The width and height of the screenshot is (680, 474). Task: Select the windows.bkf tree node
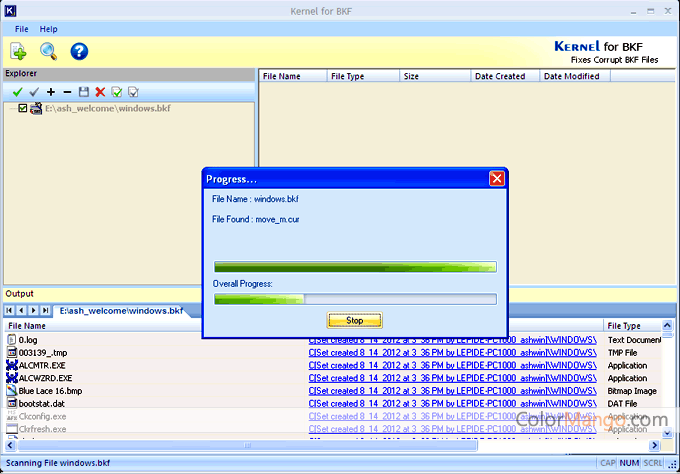pyautogui.click(x=102, y=108)
